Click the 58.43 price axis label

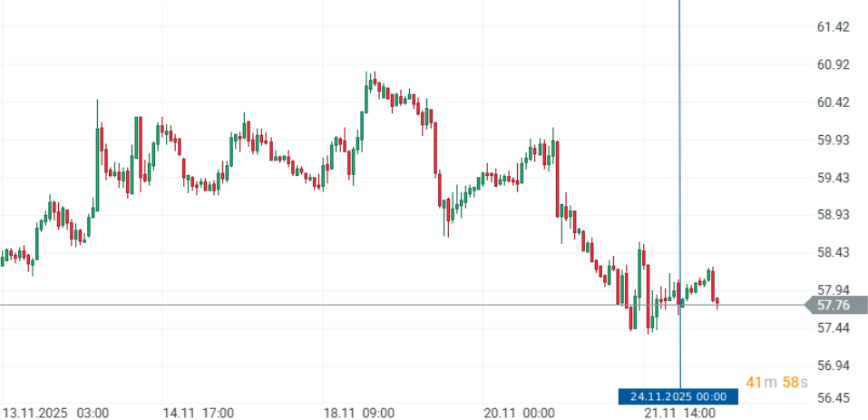(833, 252)
